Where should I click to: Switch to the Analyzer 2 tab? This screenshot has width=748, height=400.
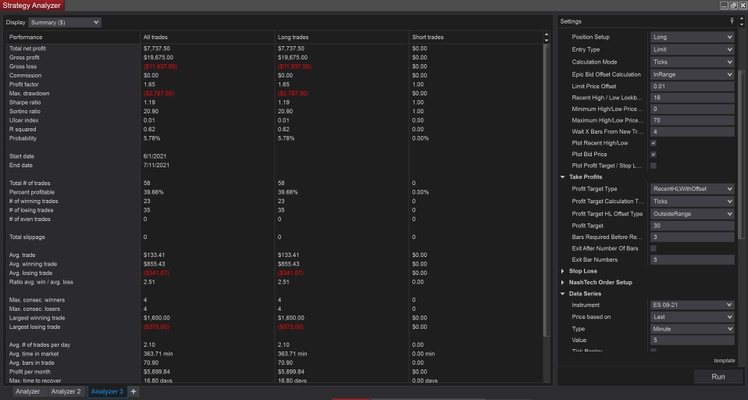[x=66, y=392]
